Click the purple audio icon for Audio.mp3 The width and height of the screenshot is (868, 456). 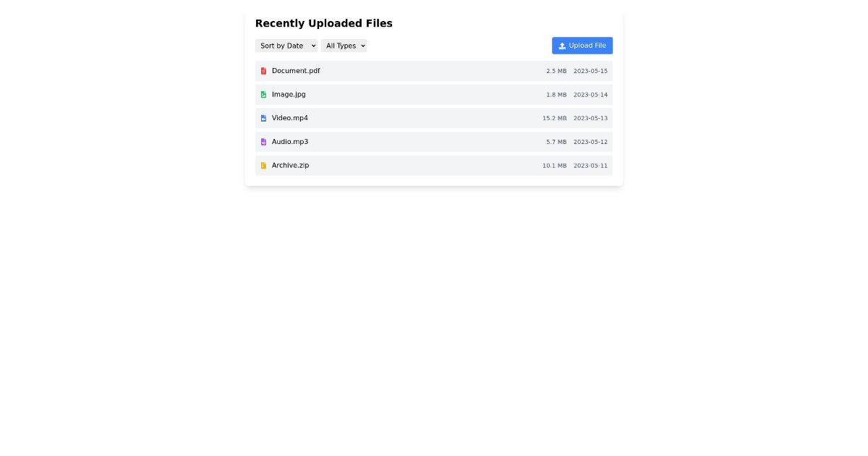[263, 141]
